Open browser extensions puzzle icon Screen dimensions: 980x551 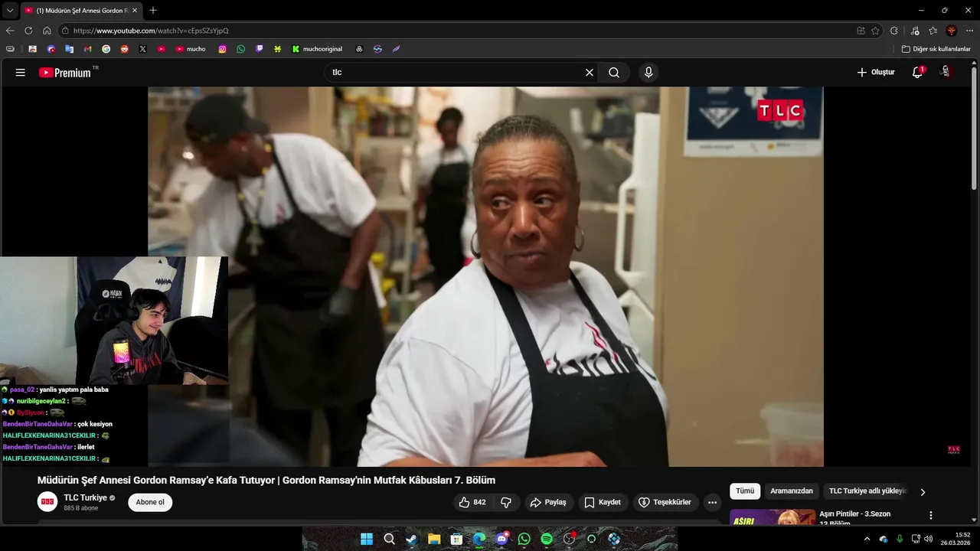click(894, 31)
